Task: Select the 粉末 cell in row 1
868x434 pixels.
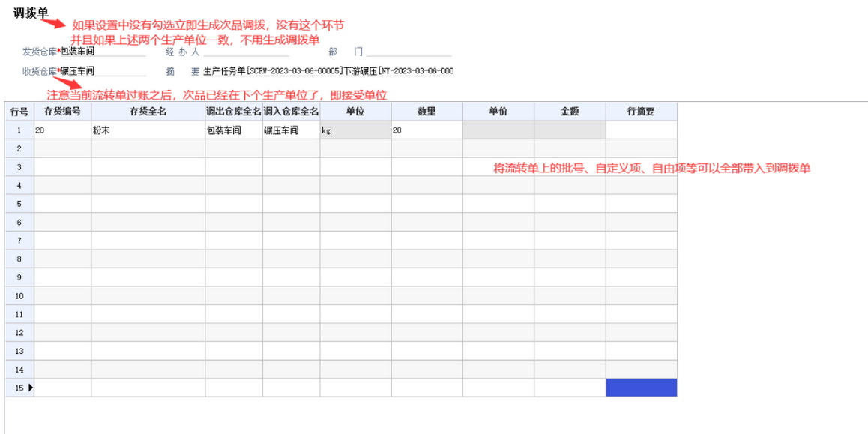Action: click(148, 130)
